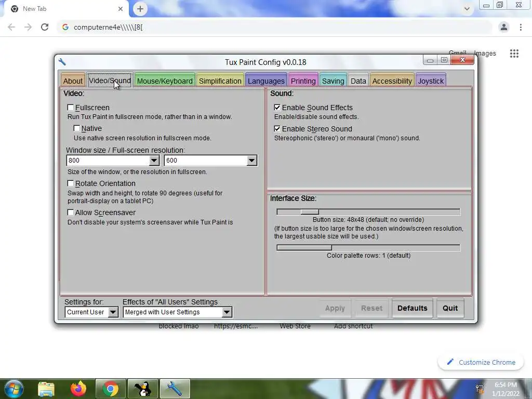Click Customize Chrome button
This screenshot has height=399, width=532.
pyautogui.click(x=481, y=362)
